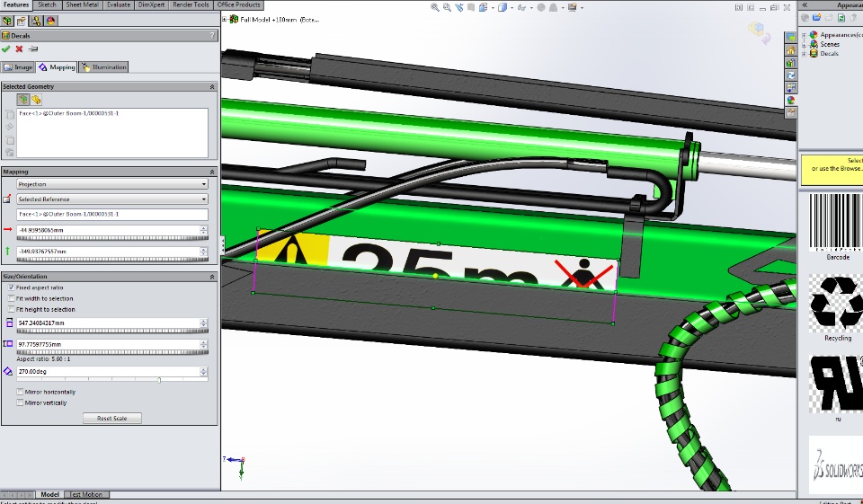863x504 pixels.
Task: Click Edit Appearance sphere icon in view toolbar
Action: tap(541, 7)
